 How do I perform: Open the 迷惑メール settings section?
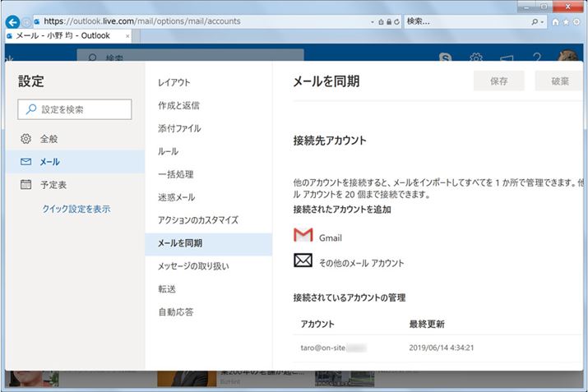tap(176, 197)
